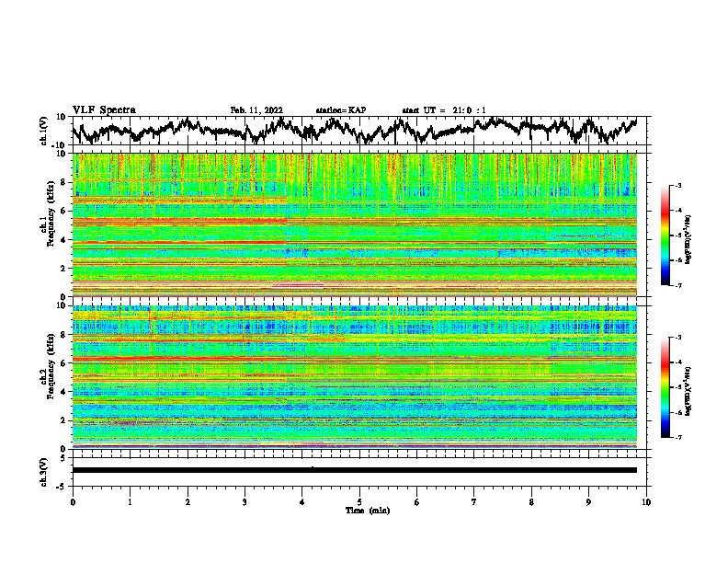Click time axis tick label "0"
The height and width of the screenshot is (563, 728).
click(x=73, y=502)
